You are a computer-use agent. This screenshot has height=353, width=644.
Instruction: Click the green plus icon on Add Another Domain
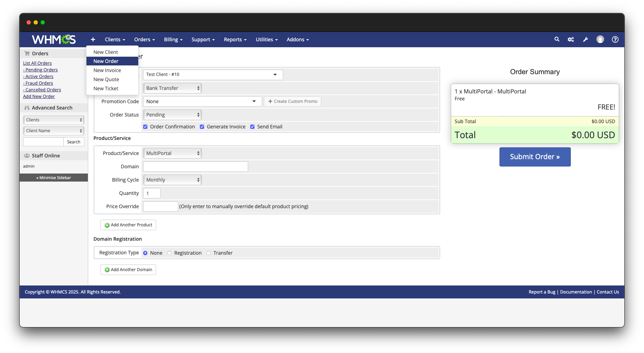point(107,270)
